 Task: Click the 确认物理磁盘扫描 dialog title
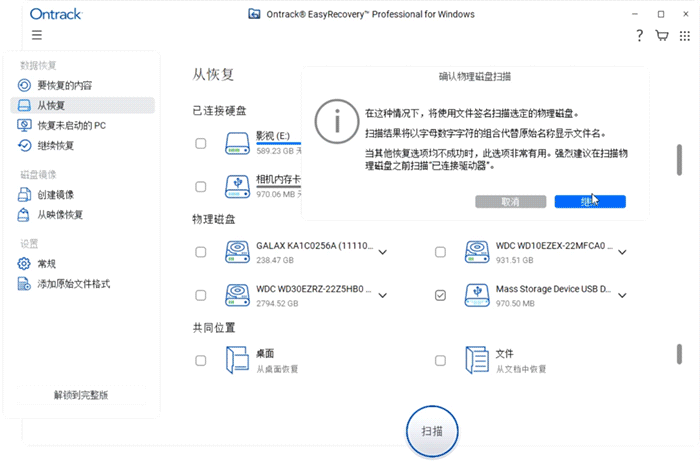[x=475, y=77]
